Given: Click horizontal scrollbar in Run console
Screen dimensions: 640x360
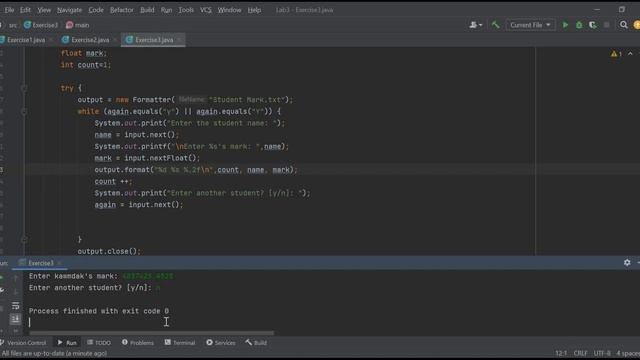Looking at the screenshot, I should coord(151,333).
